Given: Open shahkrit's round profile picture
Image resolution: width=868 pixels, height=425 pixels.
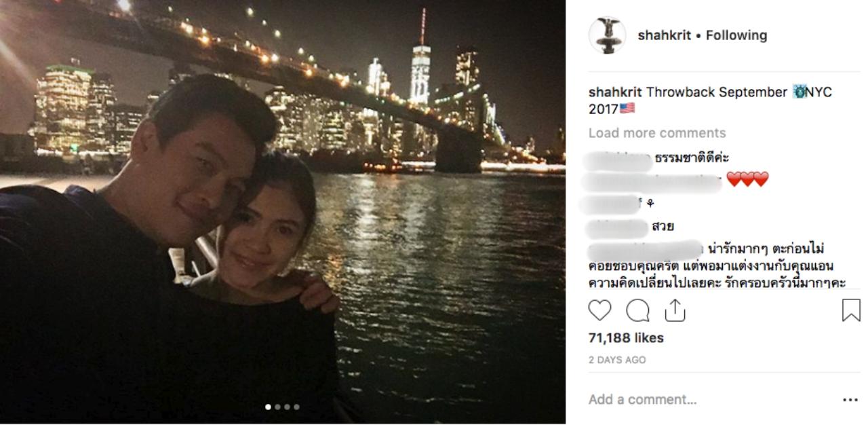Looking at the screenshot, I should [607, 35].
